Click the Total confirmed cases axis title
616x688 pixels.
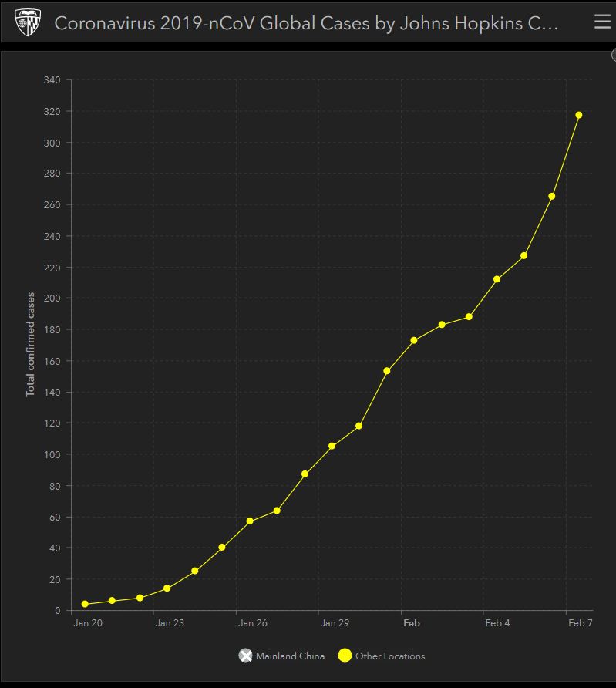(x=31, y=344)
